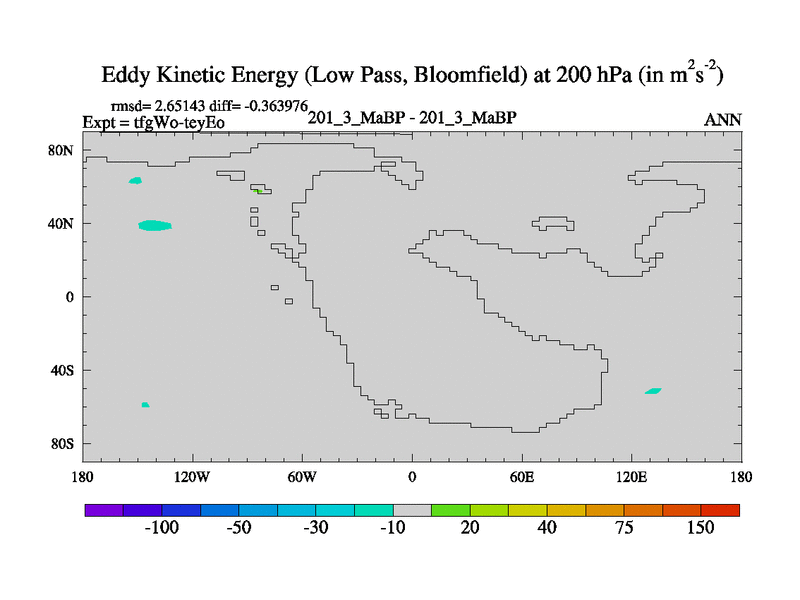Select the 'Expt = tfgWo-teyEo' label
The height and width of the screenshot is (600, 800).
click(x=153, y=122)
